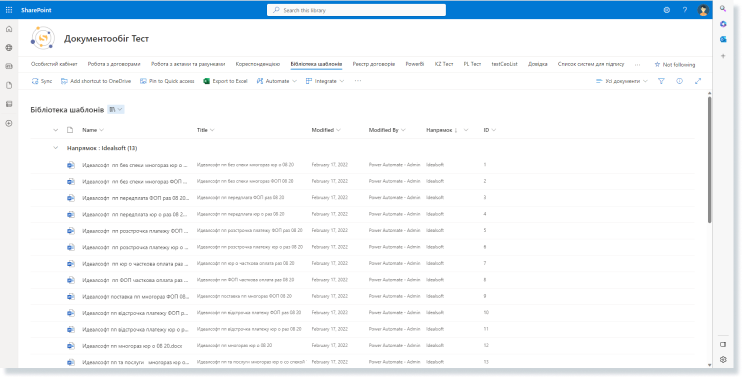The image size is (743, 378).
Task: Open the Особистий кабінет tab
Action: 54,64
